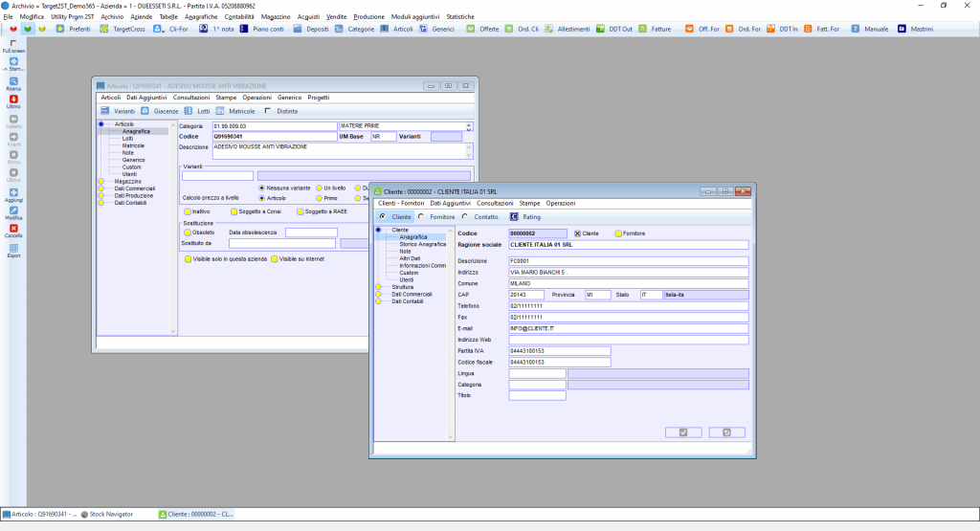Select Fornitore radio in Cliente toolbar
Screen dimensions: 980x531
click(x=421, y=217)
